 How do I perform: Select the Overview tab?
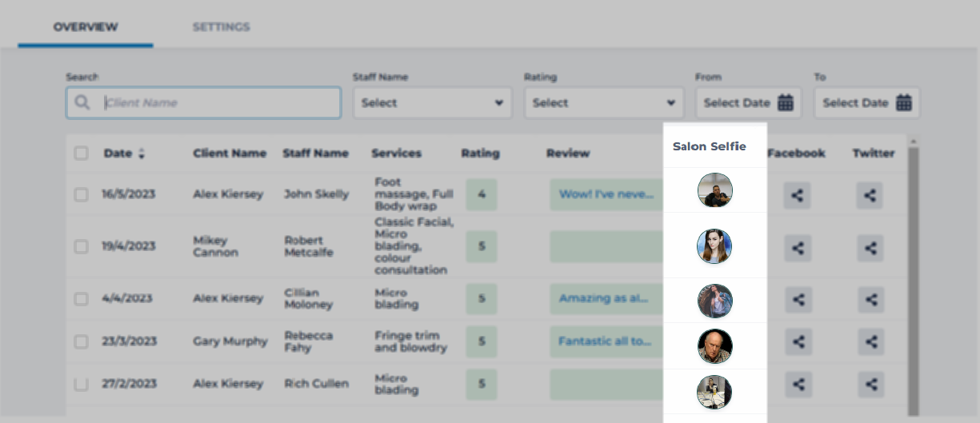pyautogui.click(x=86, y=26)
